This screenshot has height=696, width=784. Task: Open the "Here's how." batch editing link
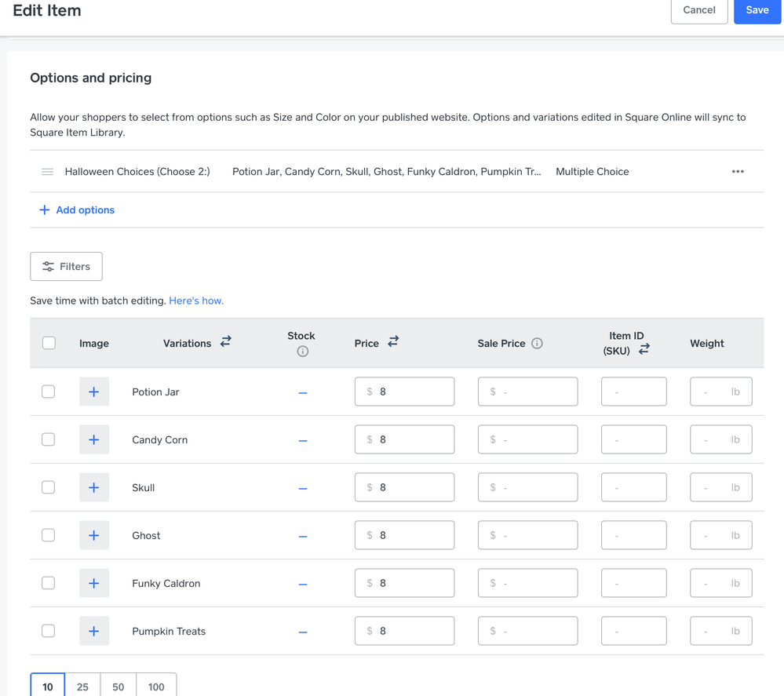(x=196, y=301)
